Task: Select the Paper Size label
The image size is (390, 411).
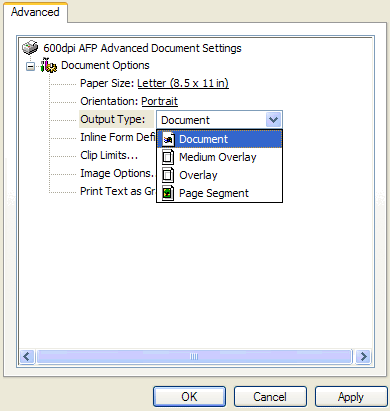Action: click(x=107, y=83)
